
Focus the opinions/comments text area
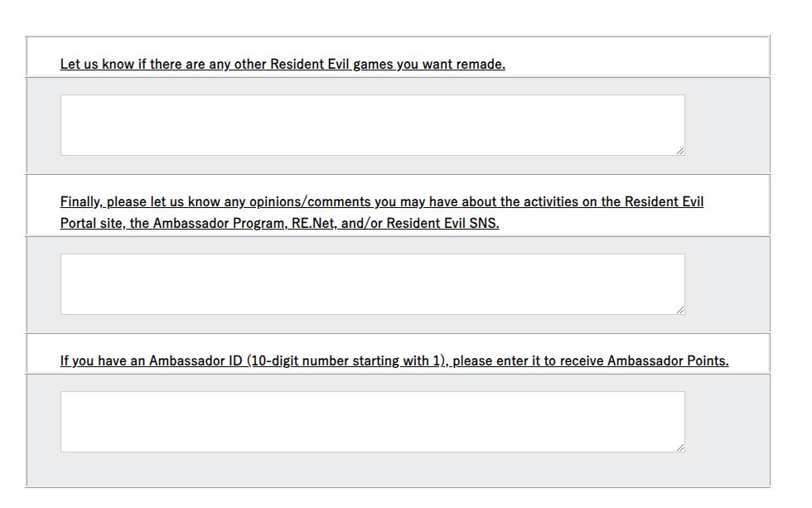pyautogui.click(x=372, y=284)
